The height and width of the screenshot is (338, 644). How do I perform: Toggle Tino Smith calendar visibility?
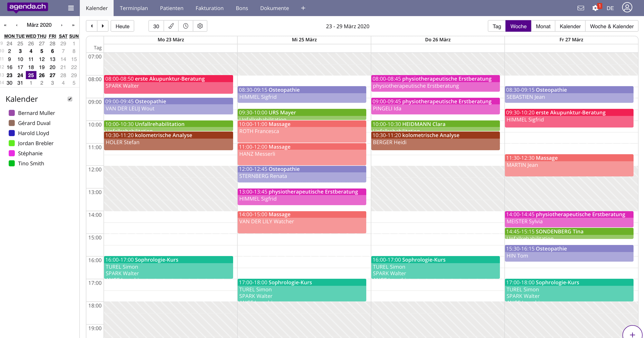(12, 164)
